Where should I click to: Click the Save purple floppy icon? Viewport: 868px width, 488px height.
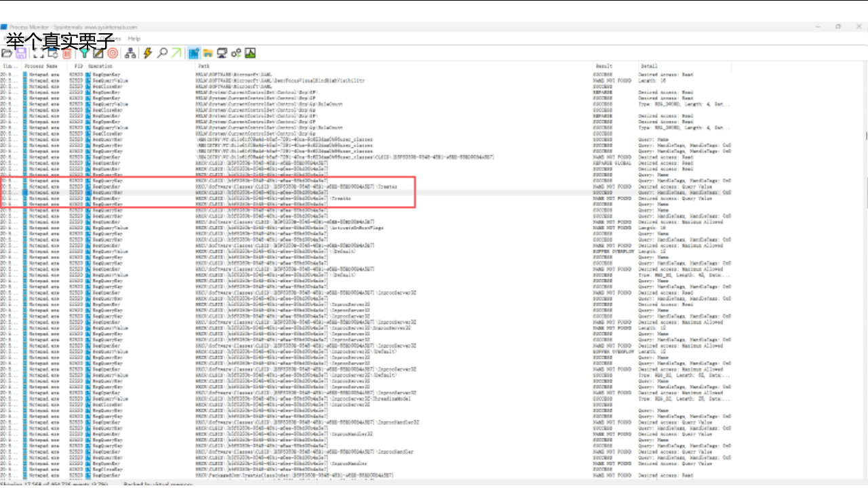pos(21,53)
